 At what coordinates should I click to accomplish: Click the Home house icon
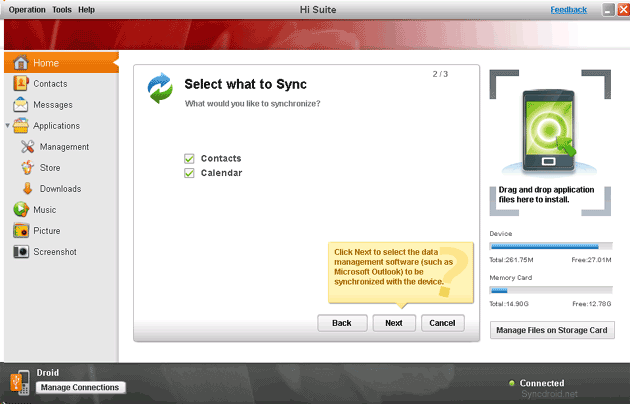[21, 63]
